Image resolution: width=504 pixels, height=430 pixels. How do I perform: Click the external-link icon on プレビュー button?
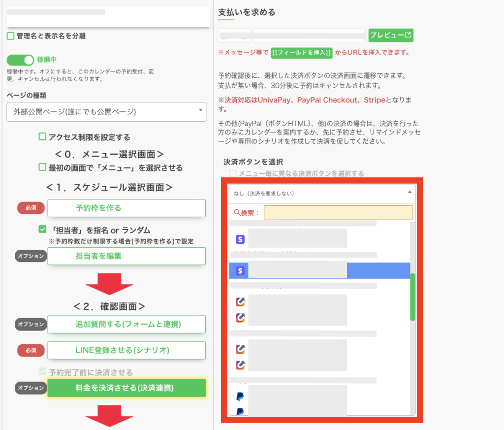click(x=408, y=35)
